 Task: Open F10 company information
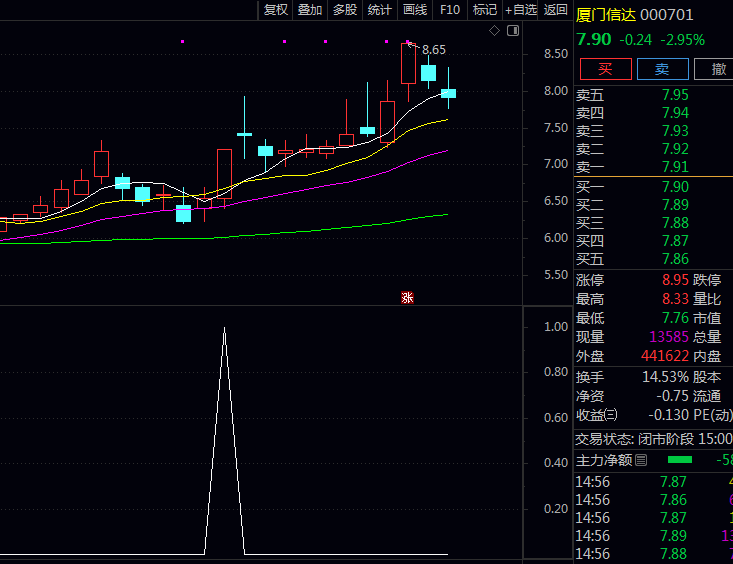coord(450,10)
